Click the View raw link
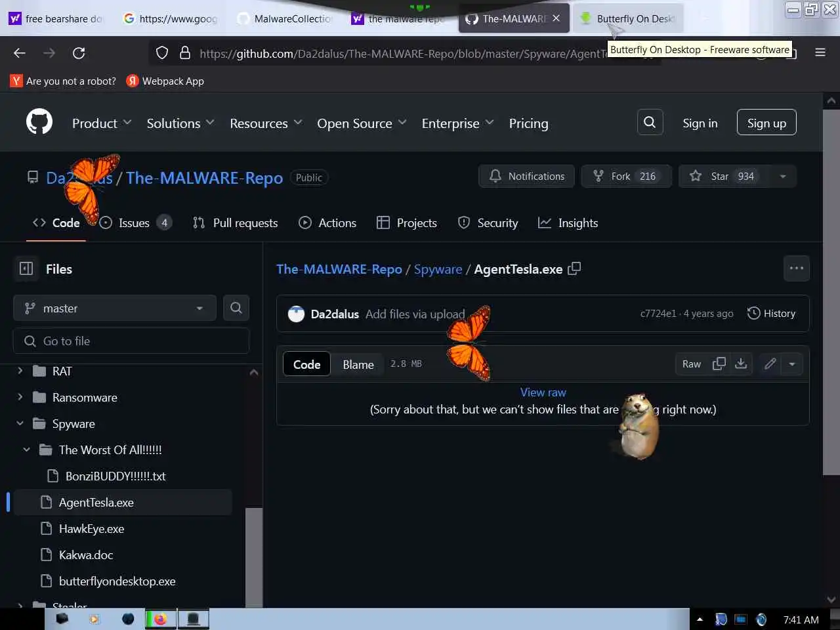 (543, 392)
